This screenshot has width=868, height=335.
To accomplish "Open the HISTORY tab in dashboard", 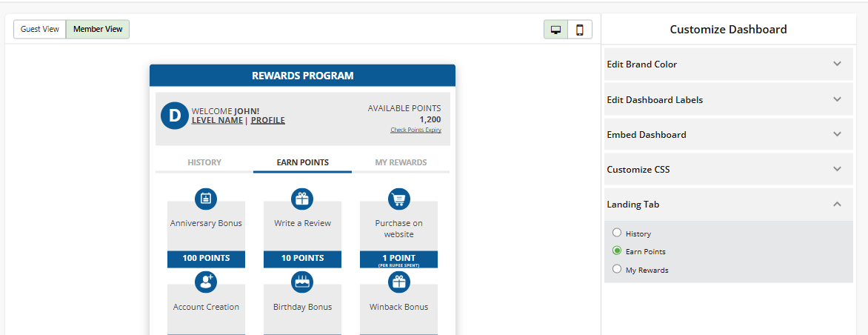I will (204, 163).
